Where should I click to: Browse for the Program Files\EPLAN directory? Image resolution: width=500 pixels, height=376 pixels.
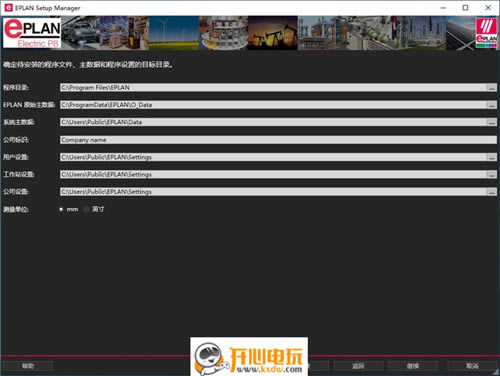(x=492, y=88)
